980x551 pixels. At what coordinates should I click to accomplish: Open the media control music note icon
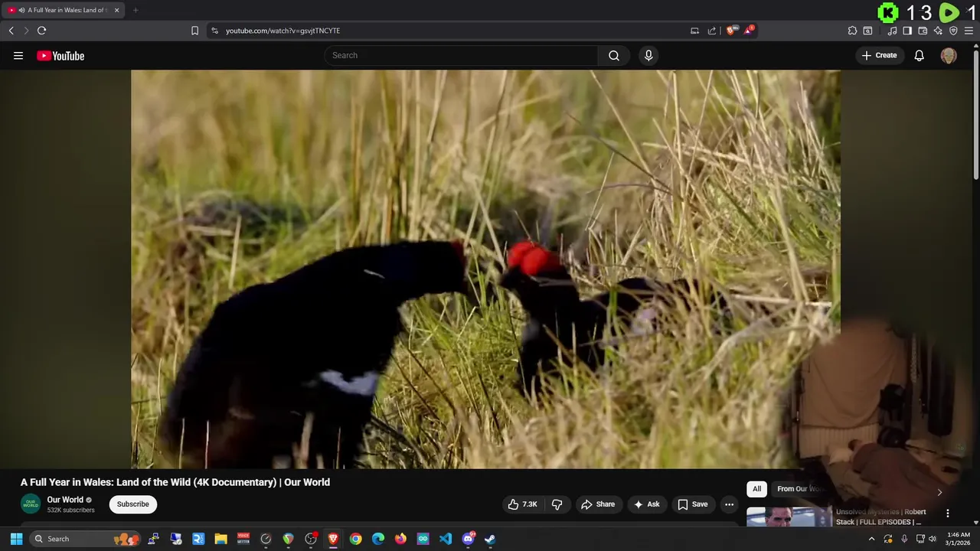pos(892,31)
